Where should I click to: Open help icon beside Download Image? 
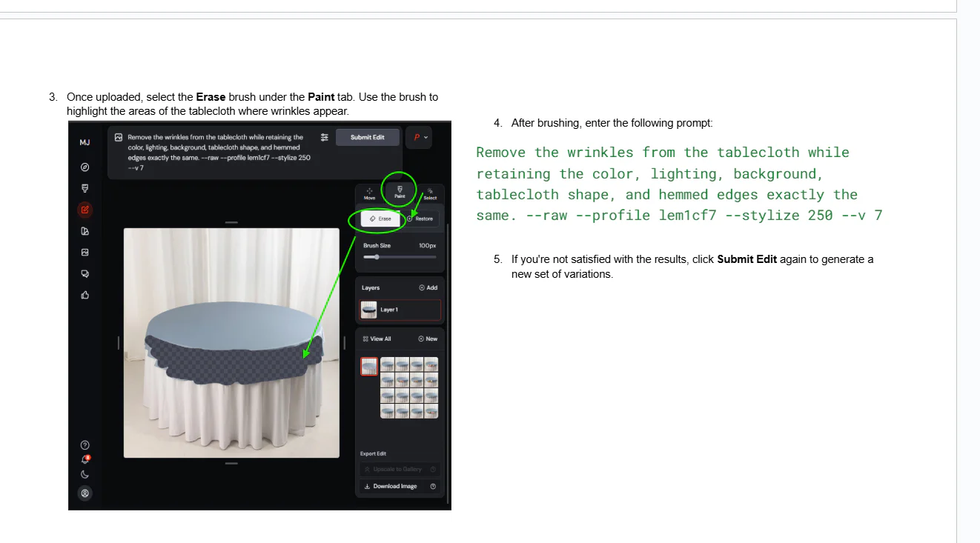coord(433,486)
